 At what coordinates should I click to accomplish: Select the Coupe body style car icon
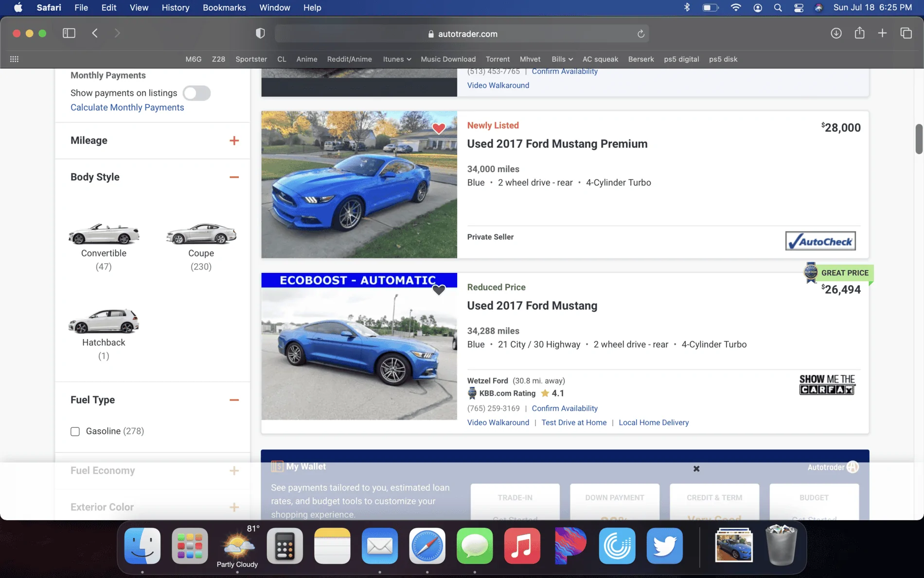point(201,234)
